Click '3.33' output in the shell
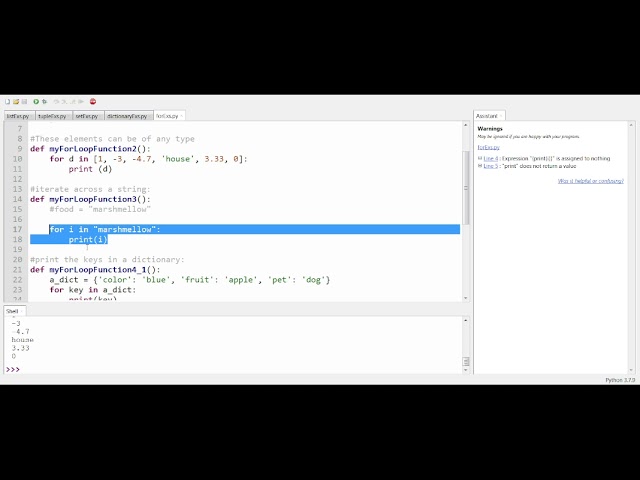Viewport: 640px width, 480px height. pyautogui.click(x=20, y=348)
